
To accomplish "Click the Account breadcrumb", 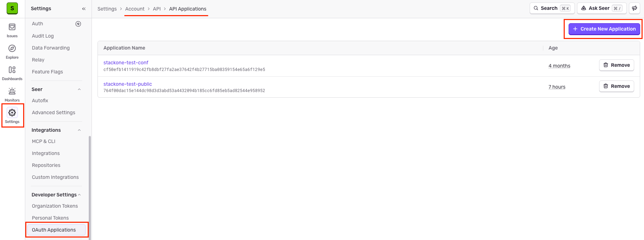I will click(135, 9).
